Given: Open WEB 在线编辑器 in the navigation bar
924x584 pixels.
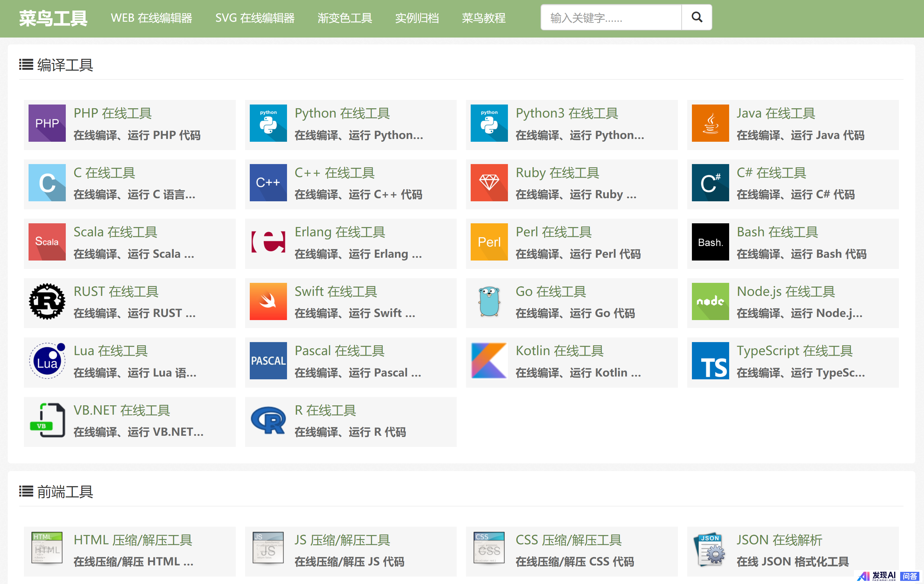Looking at the screenshot, I should [x=151, y=18].
